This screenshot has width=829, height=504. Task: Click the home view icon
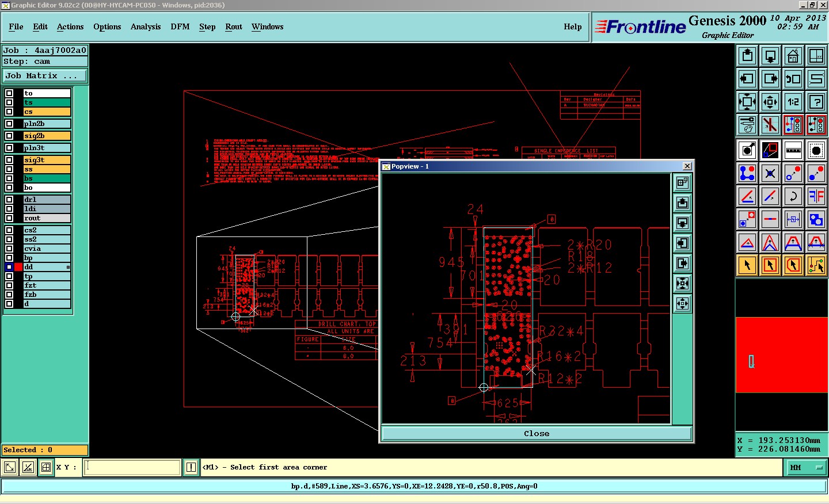tap(793, 56)
